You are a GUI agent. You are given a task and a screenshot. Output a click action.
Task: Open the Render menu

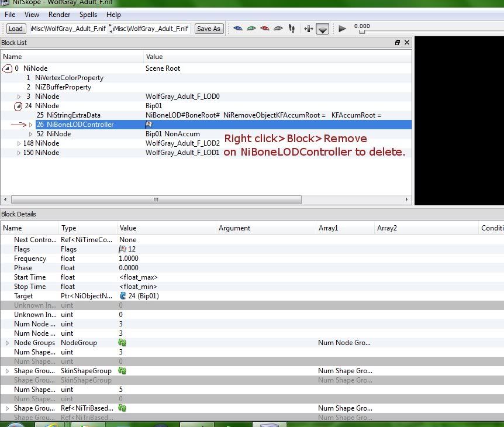tap(59, 15)
